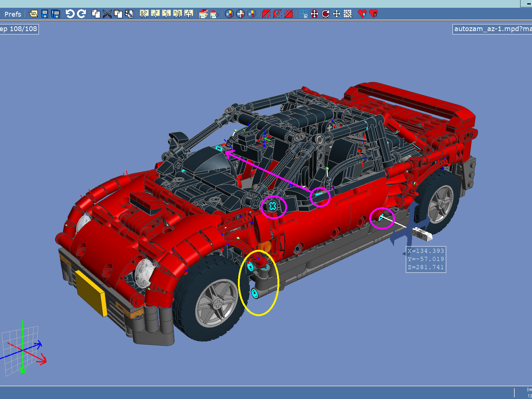
Task: Select the rotate editing pin tool
Action: pyautogui.click(x=325, y=14)
